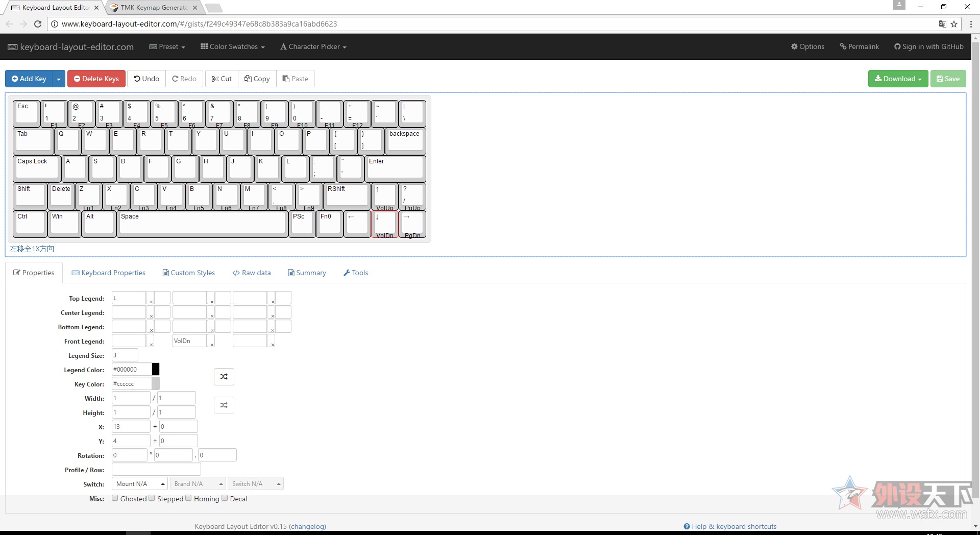This screenshot has width=980, height=535.
Task: Open the Mount N/A switch dropdown
Action: coord(139,484)
